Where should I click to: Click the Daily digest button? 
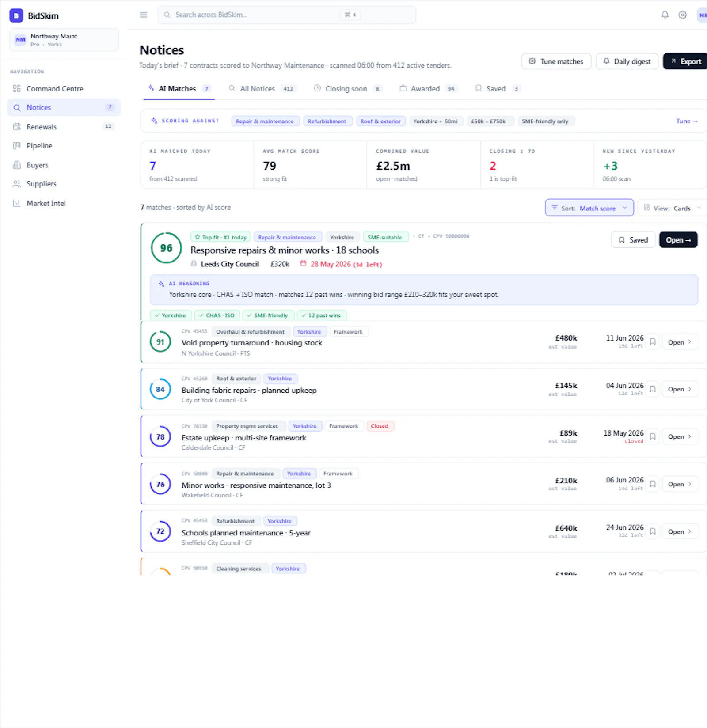pyautogui.click(x=627, y=61)
